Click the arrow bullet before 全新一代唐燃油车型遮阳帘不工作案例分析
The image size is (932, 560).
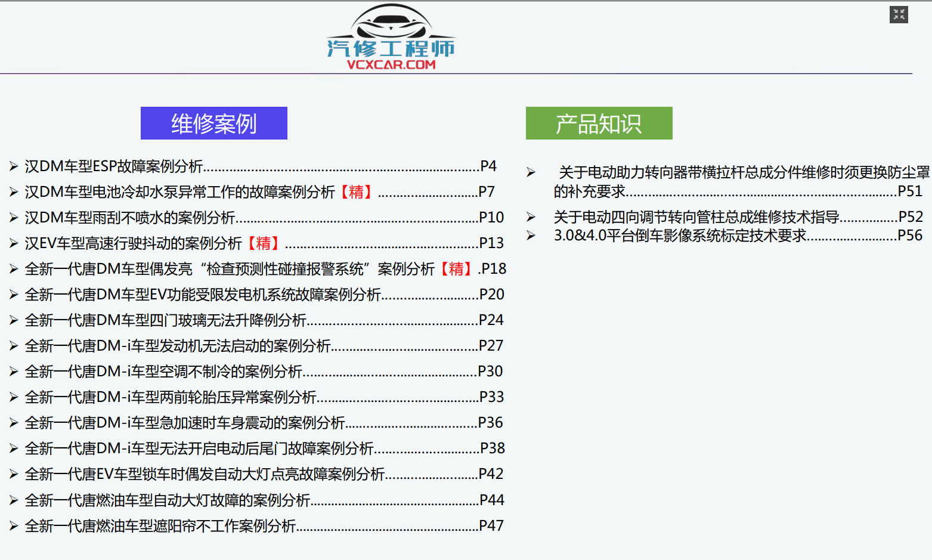click(x=13, y=525)
